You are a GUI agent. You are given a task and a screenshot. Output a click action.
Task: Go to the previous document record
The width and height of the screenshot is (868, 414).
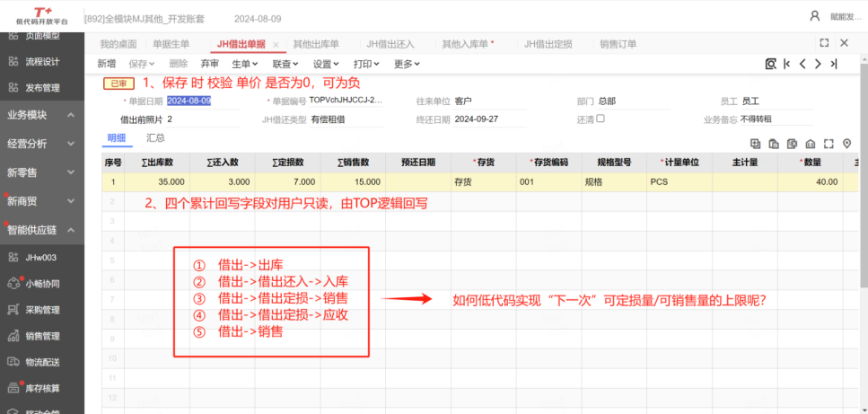point(802,64)
